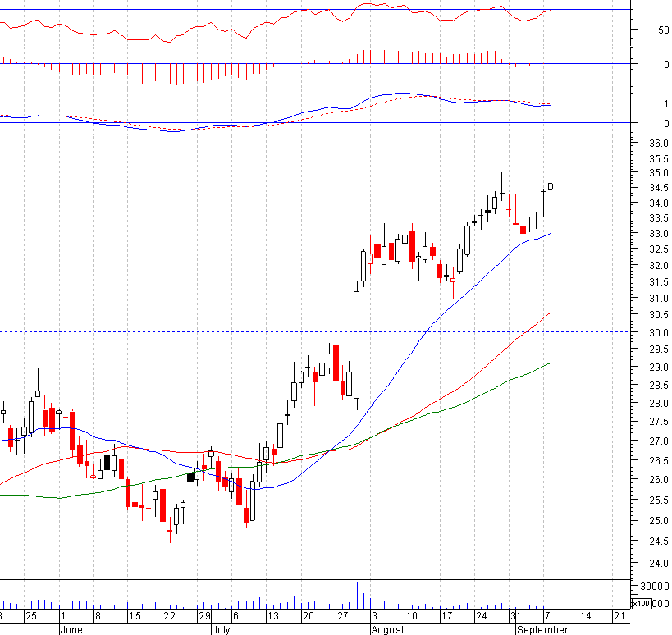Image resolution: width=672 pixels, height=635 pixels.
Task: Click the July 6 date label
Action: click(x=235, y=616)
